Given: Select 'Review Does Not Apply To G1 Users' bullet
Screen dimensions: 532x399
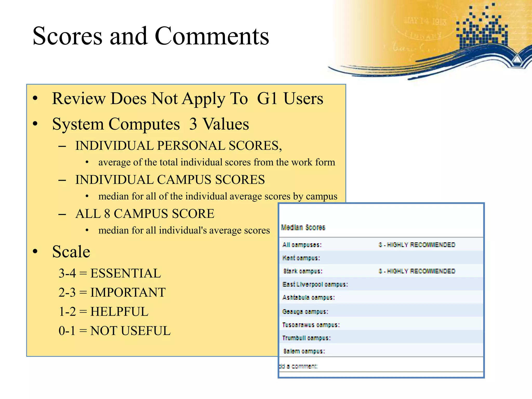Looking at the screenshot, I should click(188, 99).
